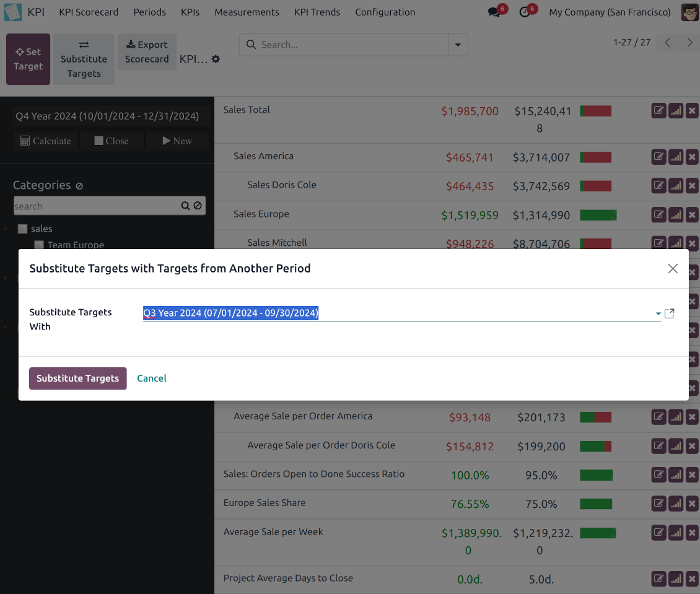The image size is (700, 594).
Task: Click the user avatar in top right
Action: (x=689, y=12)
